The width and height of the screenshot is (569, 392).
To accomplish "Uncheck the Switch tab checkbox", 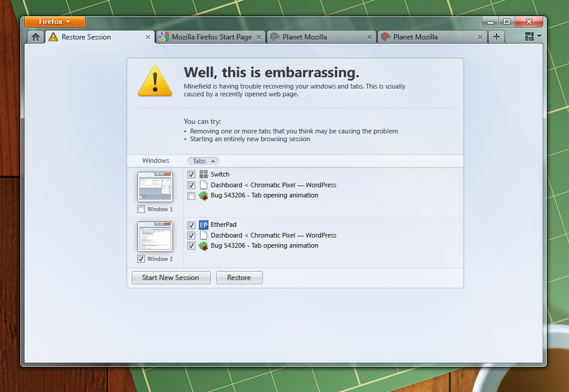I will tap(191, 174).
